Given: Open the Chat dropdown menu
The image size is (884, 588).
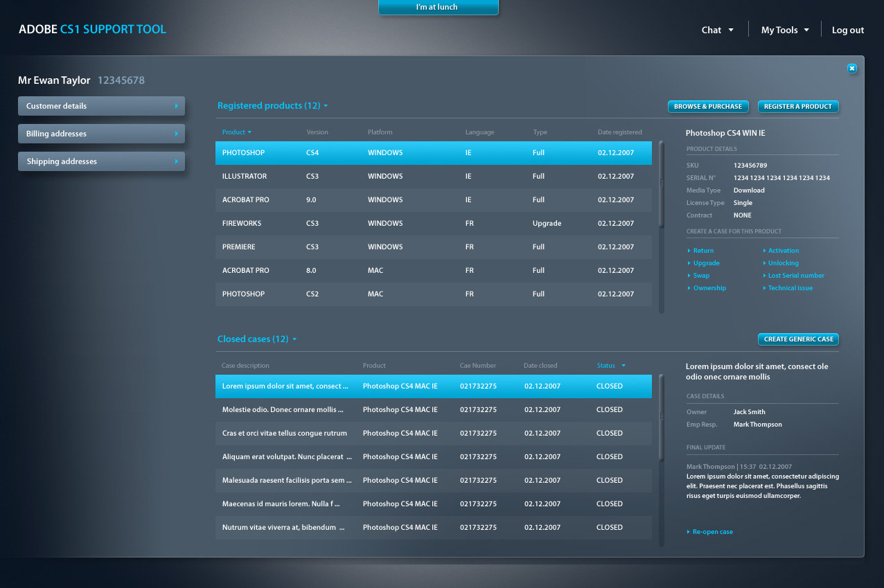Looking at the screenshot, I should (x=717, y=30).
